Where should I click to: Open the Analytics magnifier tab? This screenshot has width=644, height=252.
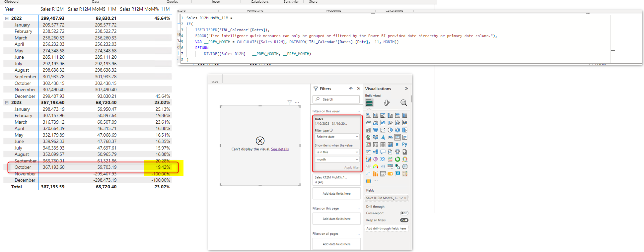point(403,103)
